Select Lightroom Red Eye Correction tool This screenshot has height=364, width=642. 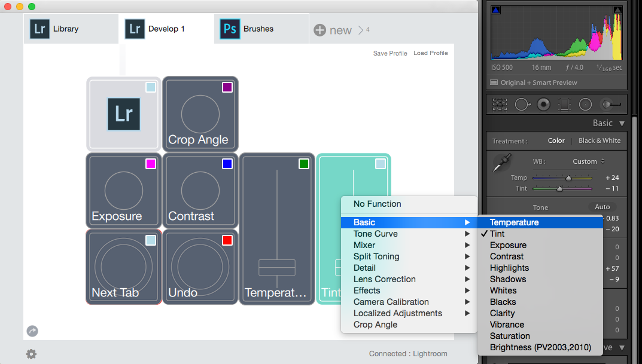(x=543, y=104)
